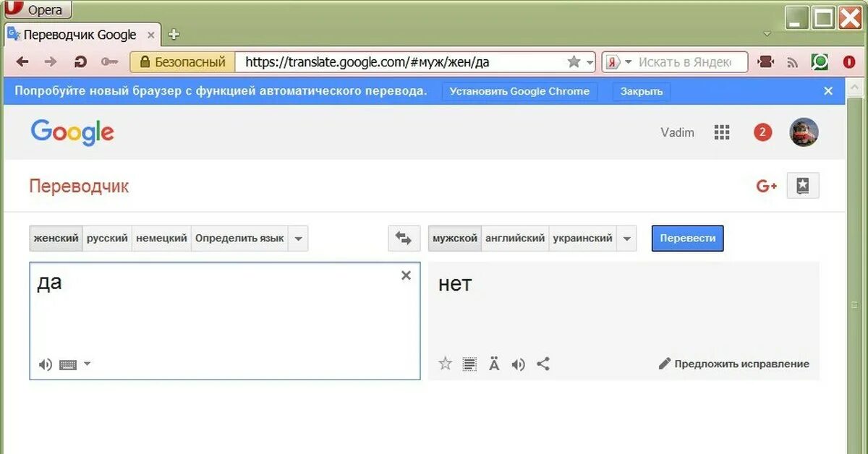
Task: Open a new tab with plus button
Action: point(174,34)
